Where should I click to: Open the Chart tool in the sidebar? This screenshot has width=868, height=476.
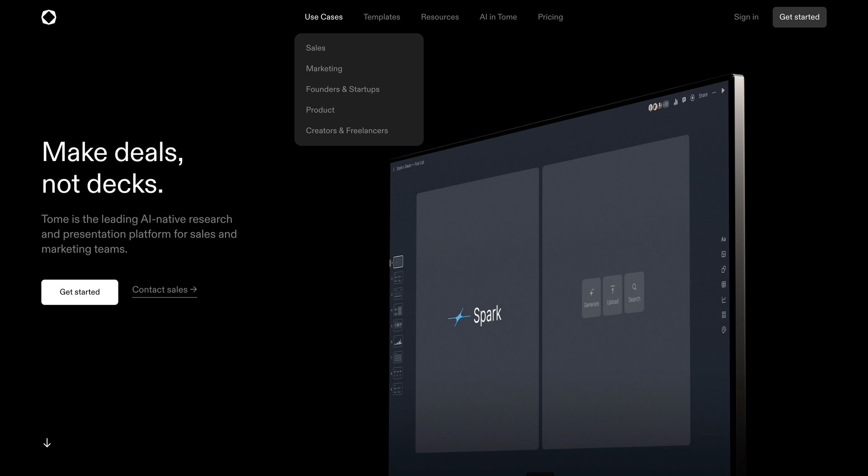click(x=723, y=299)
